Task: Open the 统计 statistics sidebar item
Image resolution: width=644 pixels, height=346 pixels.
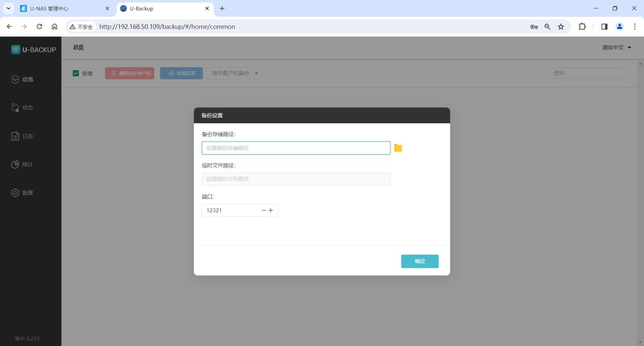Action: (23, 164)
